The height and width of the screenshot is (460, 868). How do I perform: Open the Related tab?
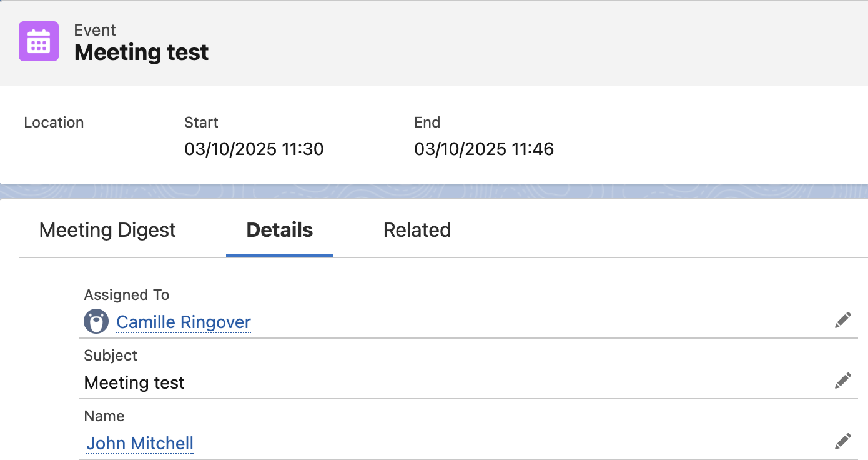[417, 230]
